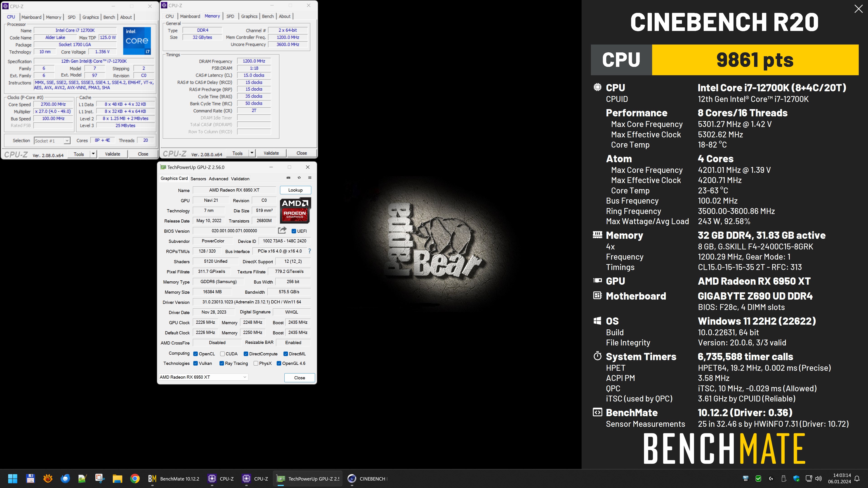This screenshot has width=868, height=488.
Task: Open the Socket #1 selection dropdown
Action: coord(52,141)
